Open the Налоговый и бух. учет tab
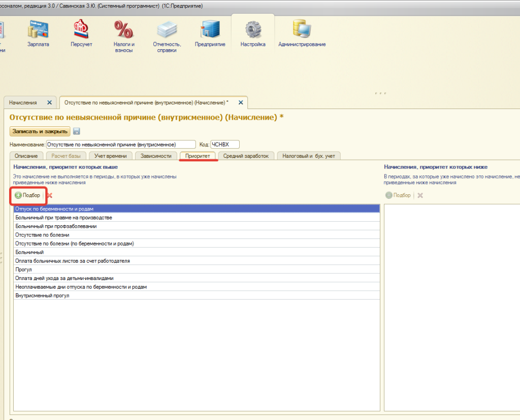Viewport: 520px width, 420px height. [309, 156]
